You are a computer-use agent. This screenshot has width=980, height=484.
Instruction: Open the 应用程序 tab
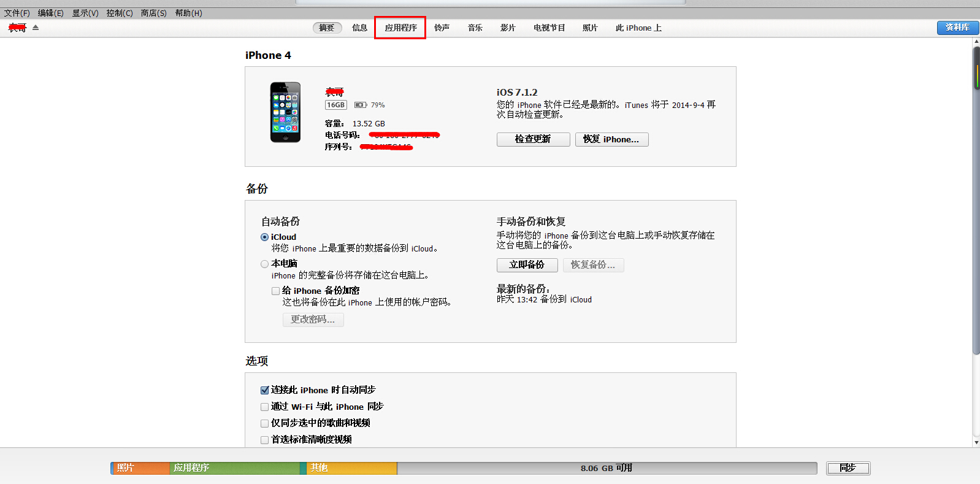(x=400, y=28)
